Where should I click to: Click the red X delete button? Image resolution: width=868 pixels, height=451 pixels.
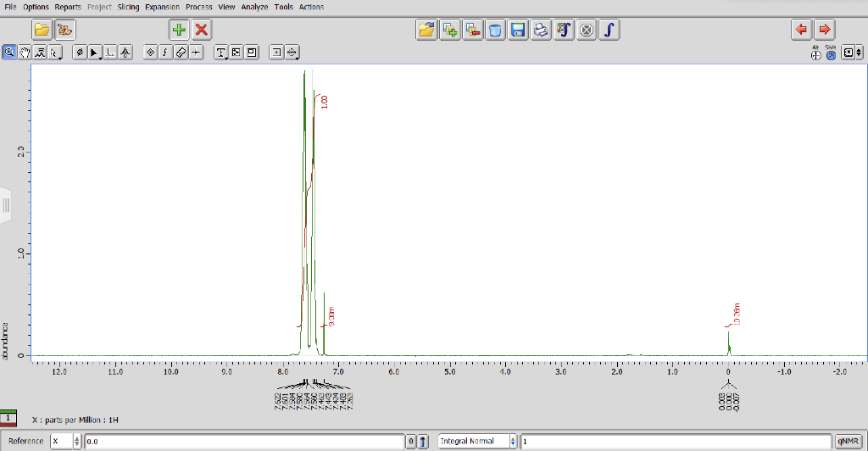pos(202,30)
